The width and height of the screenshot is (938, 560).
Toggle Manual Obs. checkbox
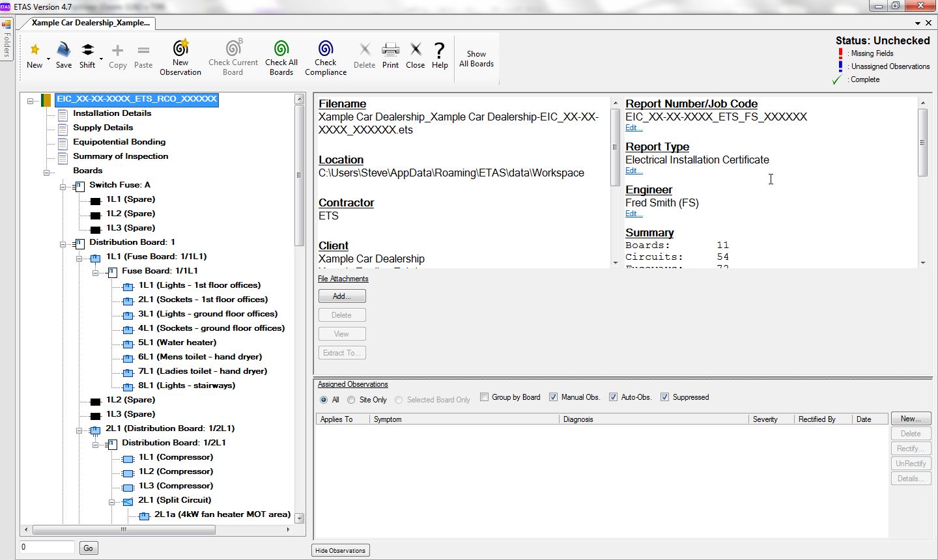point(554,397)
